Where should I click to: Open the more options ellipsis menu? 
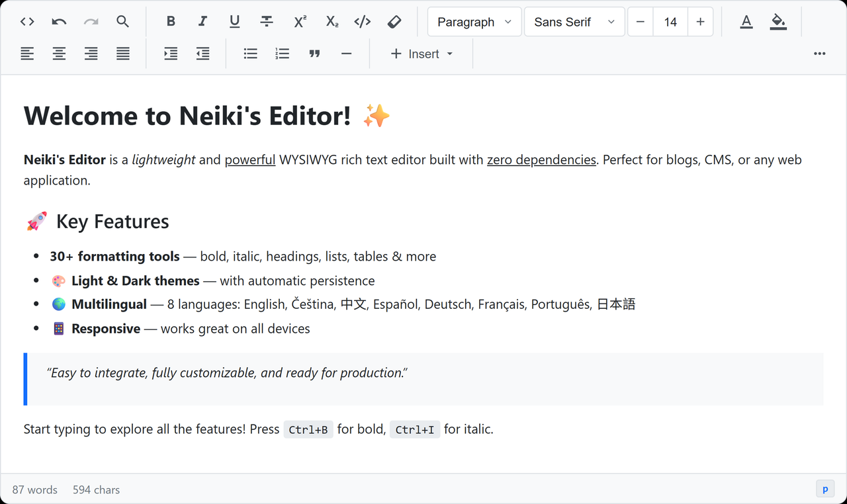819,54
